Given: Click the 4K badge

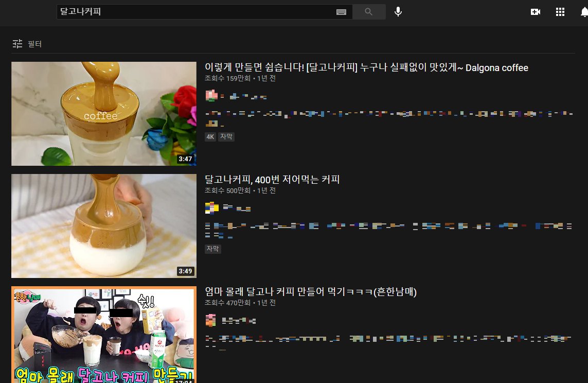Looking at the screenshot, I should pyautogui.click(x=210, y=137).
